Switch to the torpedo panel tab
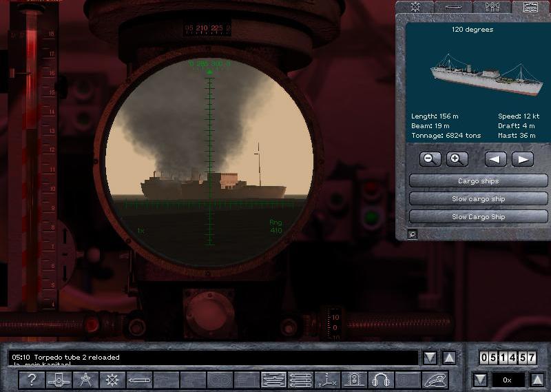 (453, 7)
